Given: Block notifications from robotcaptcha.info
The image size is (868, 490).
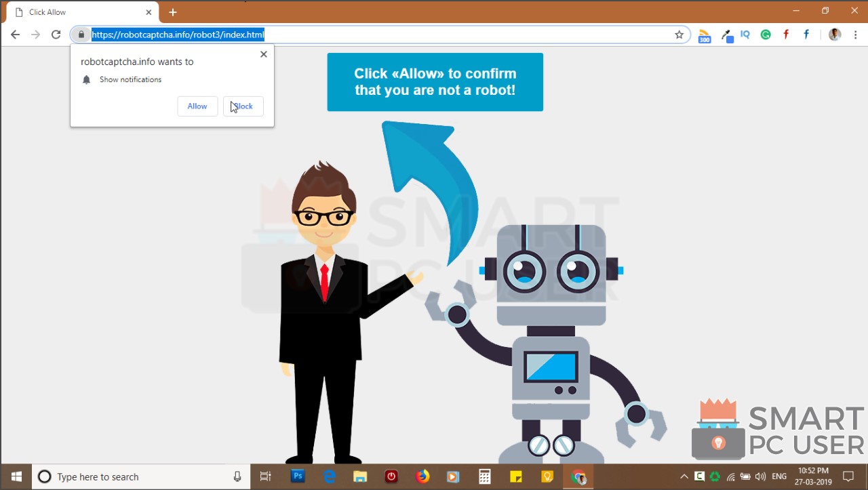Looking at the screenshot, I should coord(243,106).
